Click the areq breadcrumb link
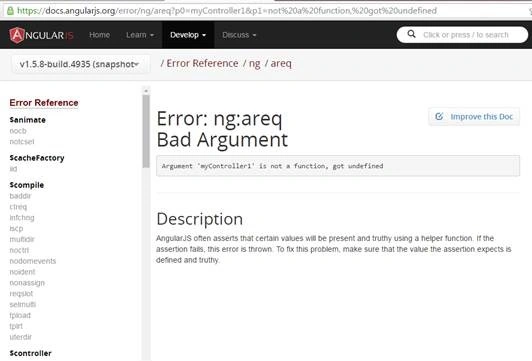Viewport: 532px width, 361px height. click(x=281, y=63)
